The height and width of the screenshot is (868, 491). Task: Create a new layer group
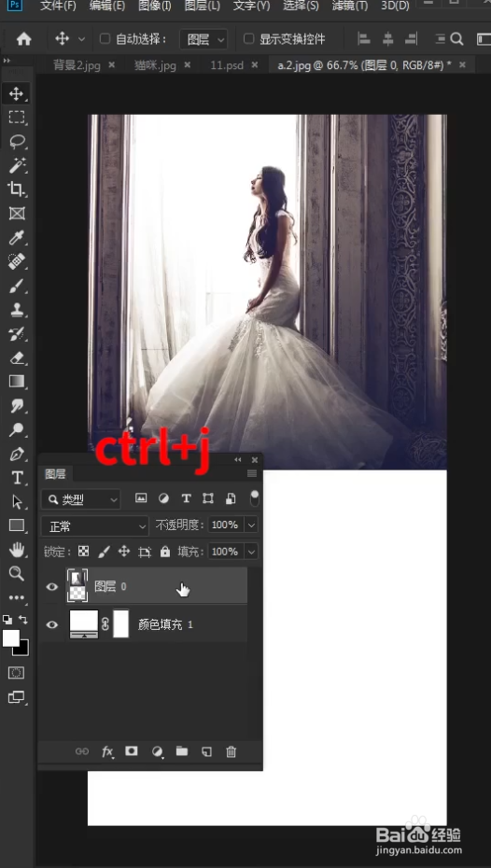click(x=182, y=750)
